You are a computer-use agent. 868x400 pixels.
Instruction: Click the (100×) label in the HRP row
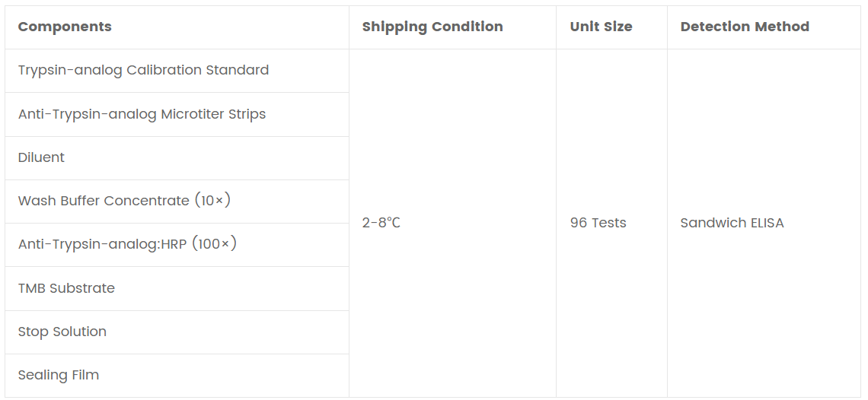[x=215, y=244]
